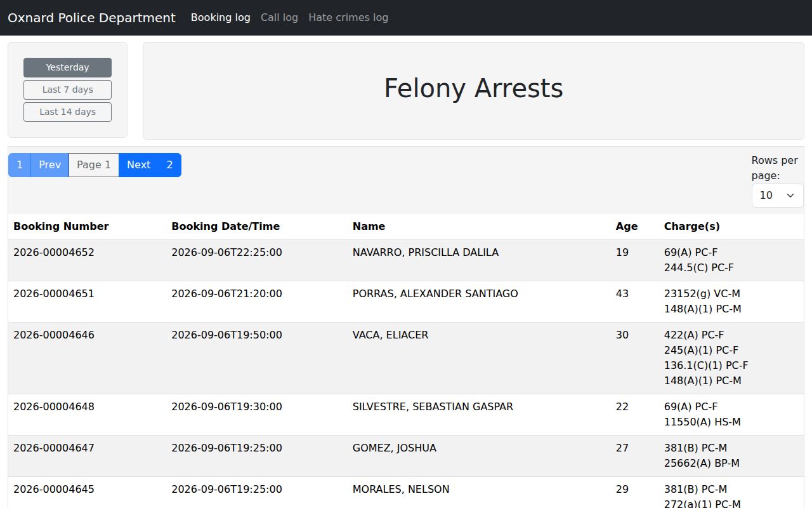
Task: Select booking number 2026-00004652
Action: pos(54,253)
